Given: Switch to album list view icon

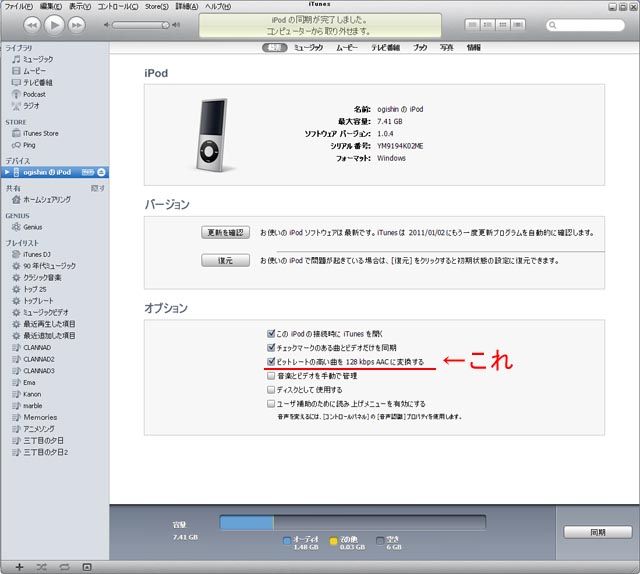Looking at the screenshot, I should click(487, 25).
